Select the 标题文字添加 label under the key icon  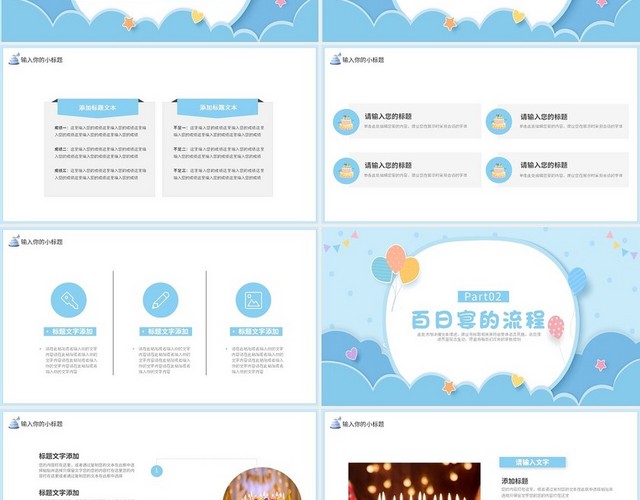(x=70, y=331)
